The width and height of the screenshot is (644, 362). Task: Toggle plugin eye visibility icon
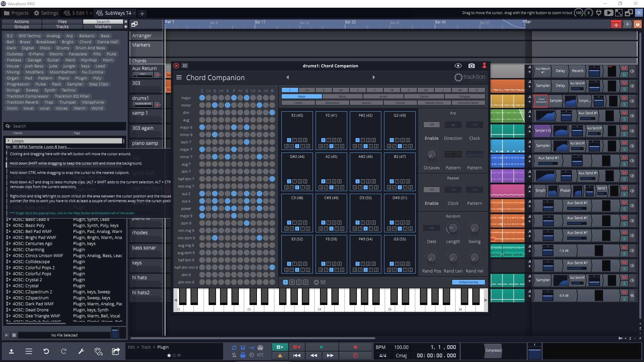[x=458, y=66]
